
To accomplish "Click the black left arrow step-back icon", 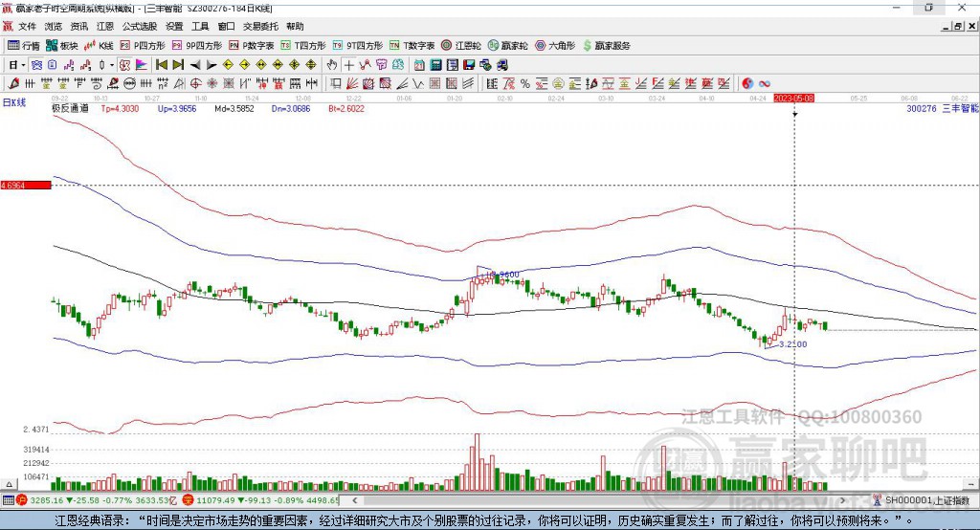I will pyautogui.click(x=195, y=65).
